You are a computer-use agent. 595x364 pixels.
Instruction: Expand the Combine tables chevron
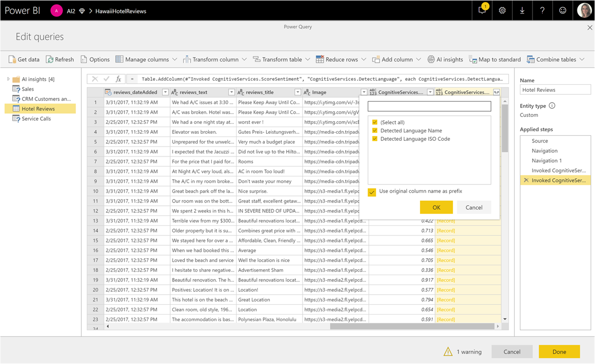pos(582,59)
